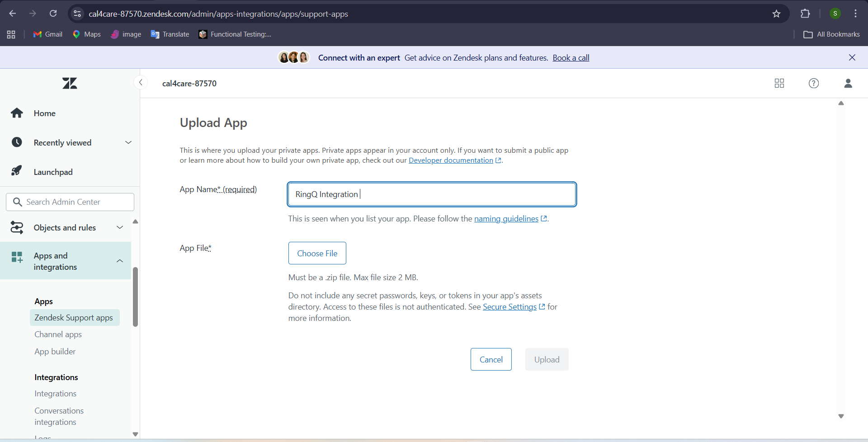The image size is (868, 442).
Task: Select Zendesk Support apps in sidebar
Action: (74, 318)
